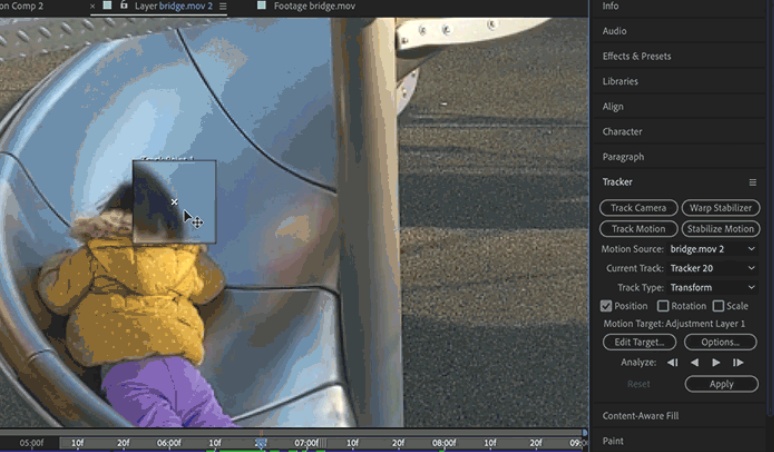Open the Track Type dropdown
Viewport: 774px width, 452px height.
712,288
